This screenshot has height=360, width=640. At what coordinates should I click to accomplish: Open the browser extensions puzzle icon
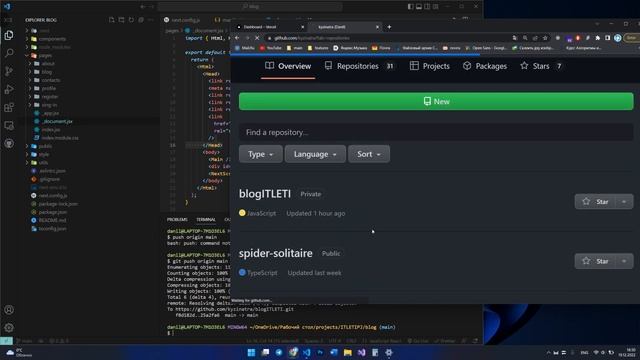(x=598, y=38)
